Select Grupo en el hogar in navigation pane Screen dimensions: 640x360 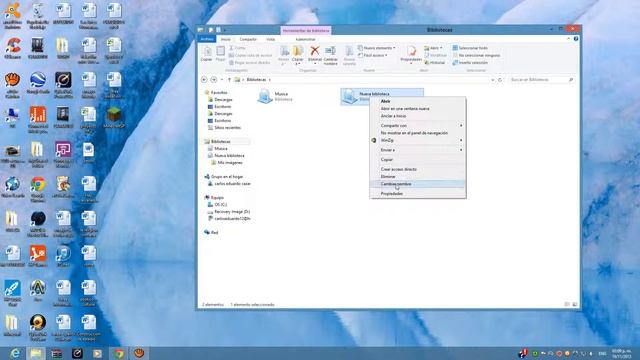coord(224,177)
